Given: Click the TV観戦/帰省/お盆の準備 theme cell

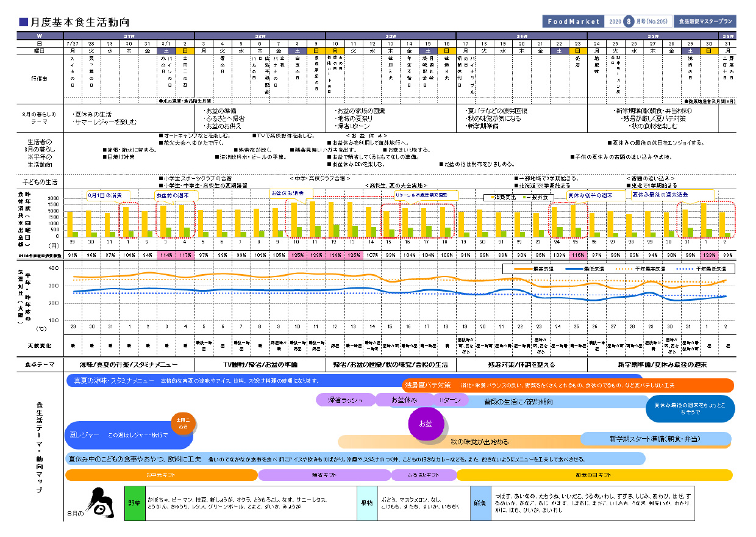Looking at the screenshot, I should pyautogui.click(x=260, y=364).
